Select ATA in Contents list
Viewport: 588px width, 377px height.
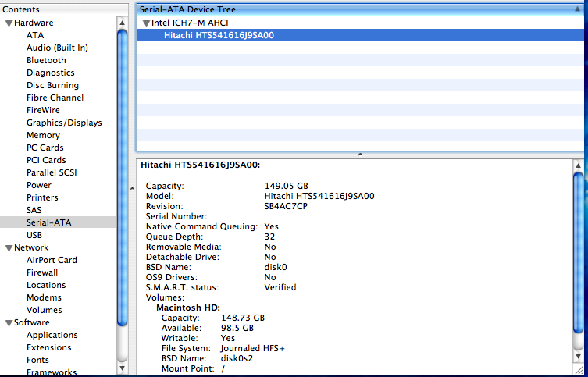pos(35,35)
